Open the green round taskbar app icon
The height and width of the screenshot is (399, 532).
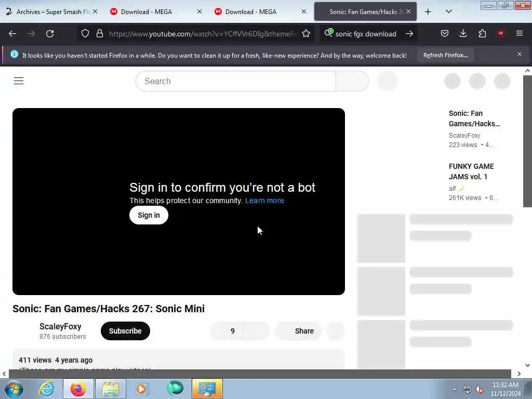click(175, 389)
